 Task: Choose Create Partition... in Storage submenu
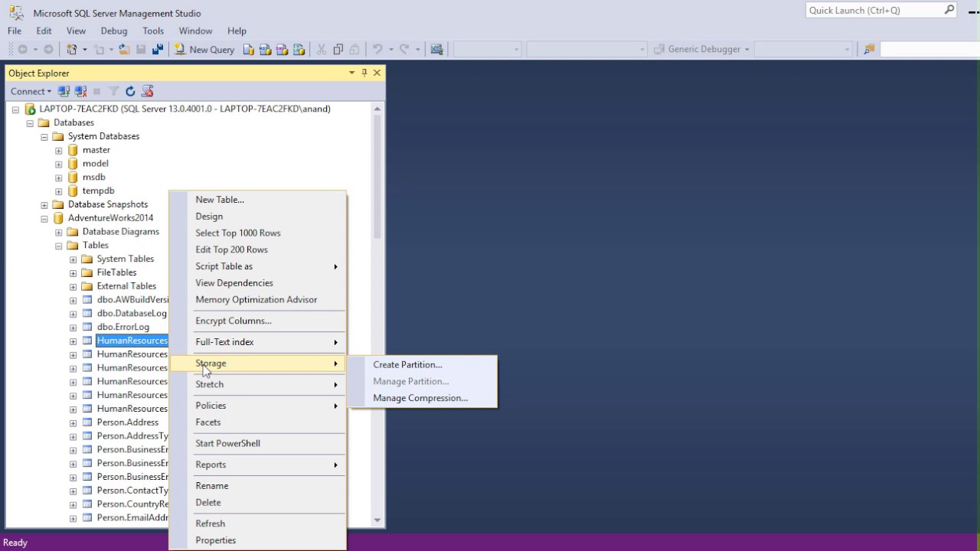point(422,365)
